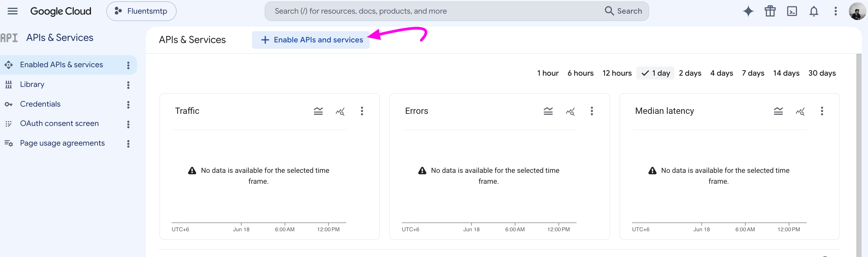This screenshot has width=868, height=257.
Task: Click the Enabled APIs & services diamond icon
Action: [9, 64]
